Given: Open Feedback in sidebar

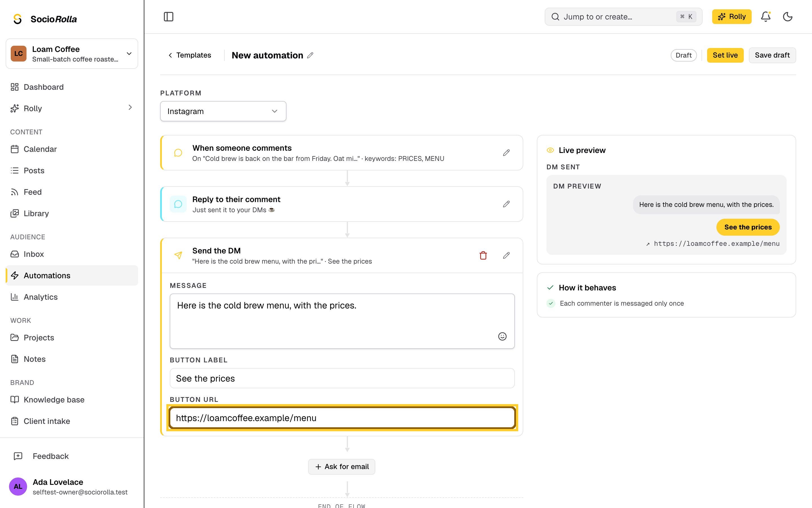Looking at the screenshot, I should coord(72,456).
